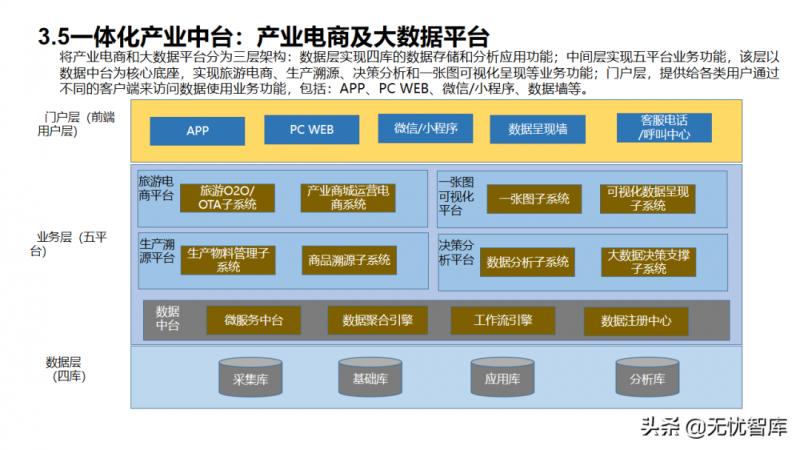Select the 分析库 database cylinder

point(647,377)
